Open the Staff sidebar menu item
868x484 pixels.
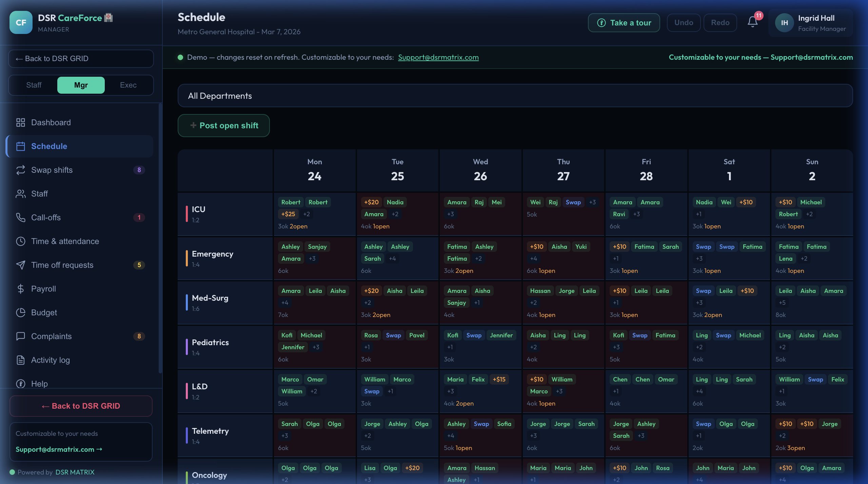point(40,194)
